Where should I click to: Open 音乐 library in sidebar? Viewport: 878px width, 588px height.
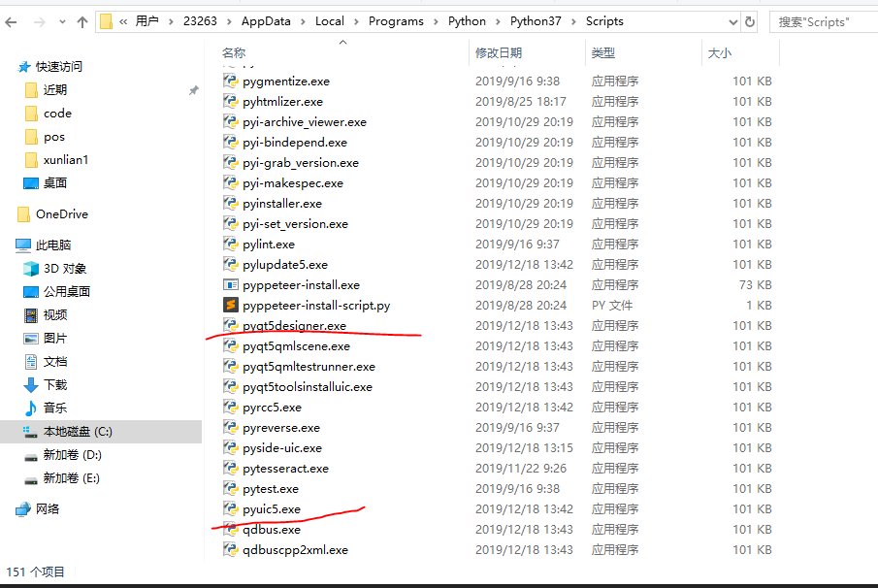(x=55, y=408)
